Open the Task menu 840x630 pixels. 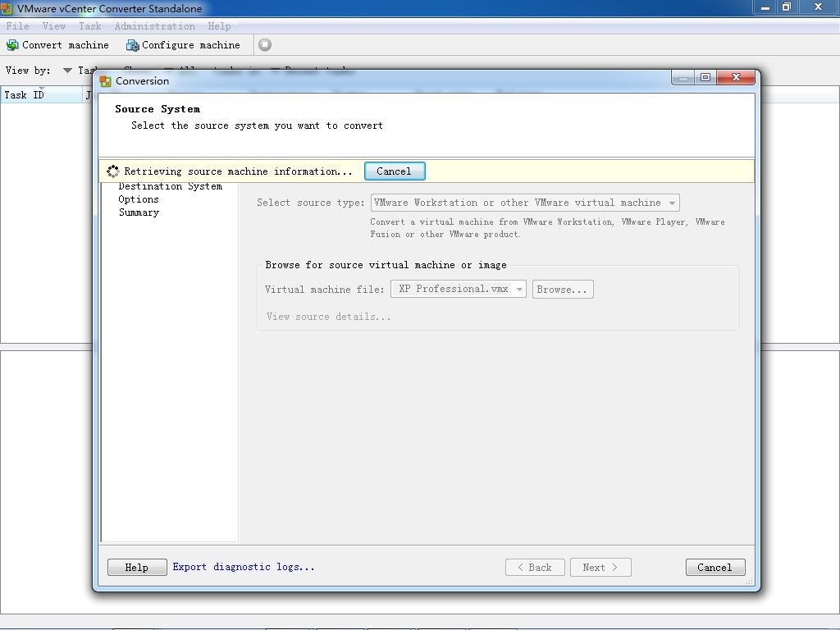click(x=90, y=26)
